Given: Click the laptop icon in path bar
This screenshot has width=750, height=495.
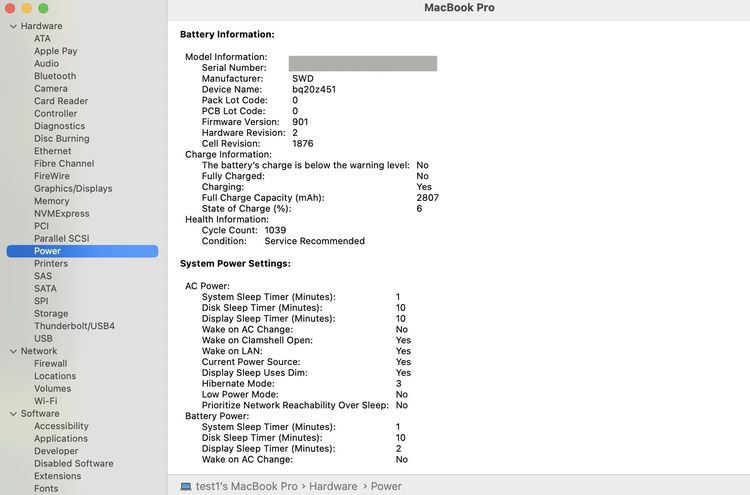Looking at the screenshot, I should point(186,486).
